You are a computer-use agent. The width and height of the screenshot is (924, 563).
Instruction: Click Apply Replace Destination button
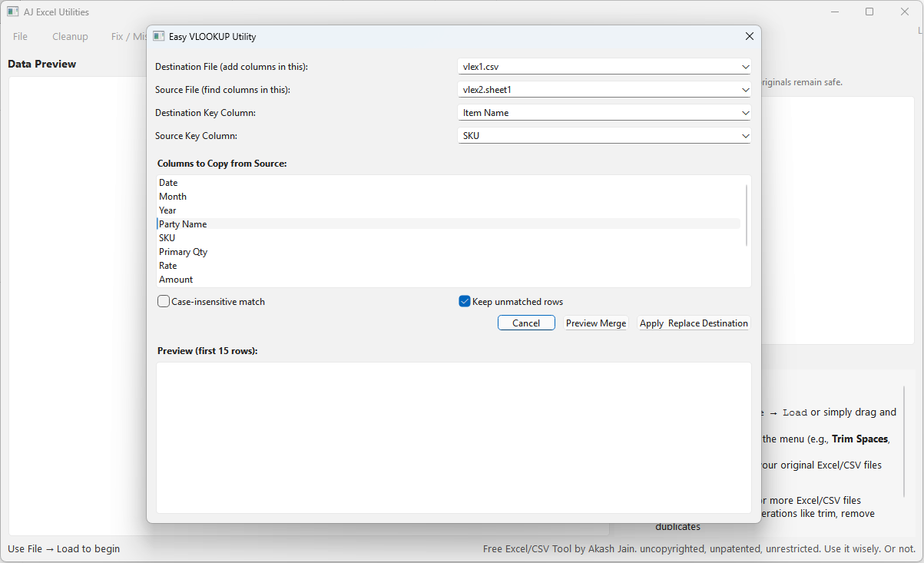tap(694, 323)
